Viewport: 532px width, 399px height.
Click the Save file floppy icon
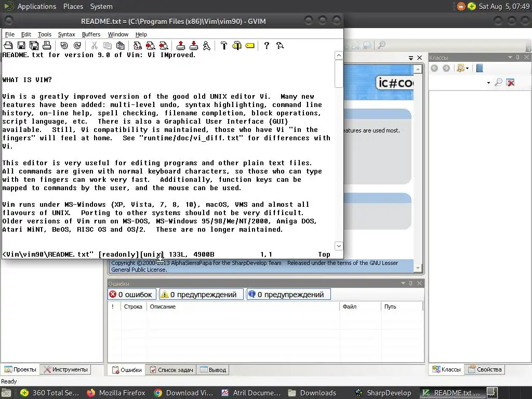[21, 46]
